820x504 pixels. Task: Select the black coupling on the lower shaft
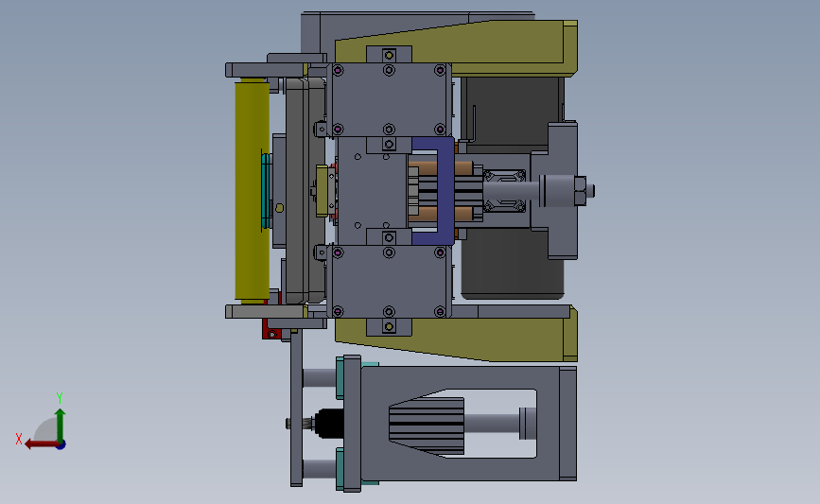[329, 424]
